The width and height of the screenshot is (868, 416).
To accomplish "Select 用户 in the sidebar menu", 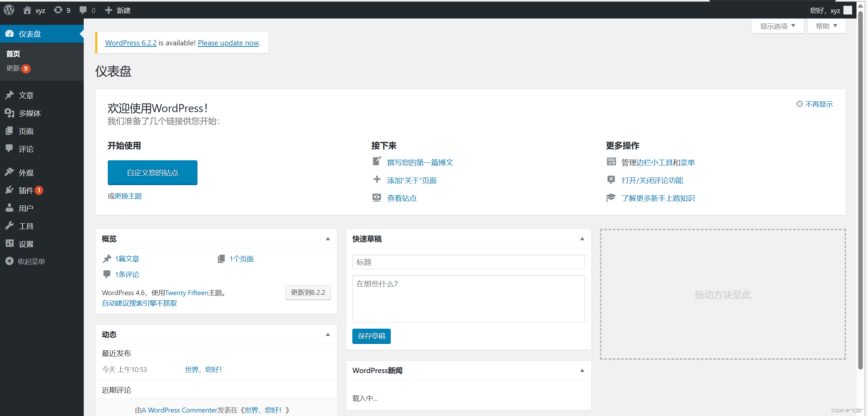I will [10, 207].
